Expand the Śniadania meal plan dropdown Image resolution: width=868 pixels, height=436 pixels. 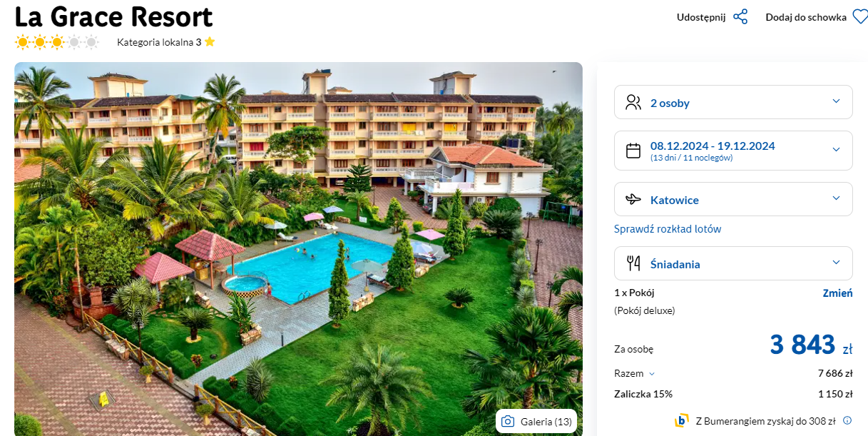click(x=733, y=263)
